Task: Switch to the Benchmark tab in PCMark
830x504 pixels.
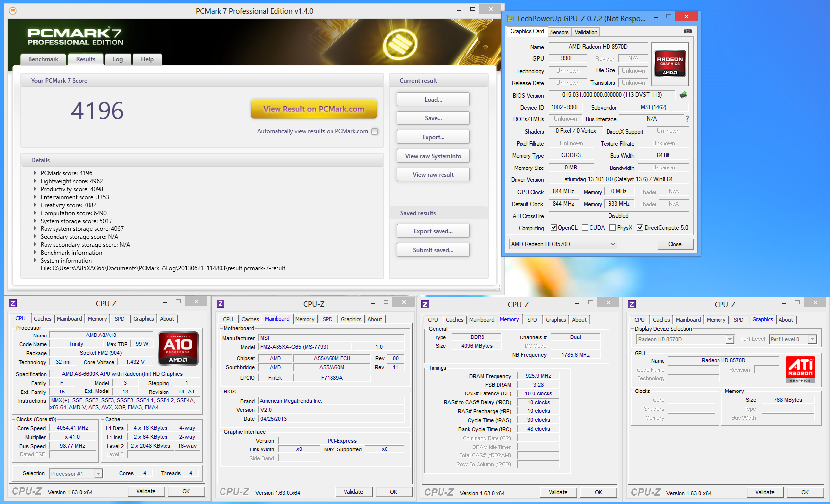Action: [43, 59]
